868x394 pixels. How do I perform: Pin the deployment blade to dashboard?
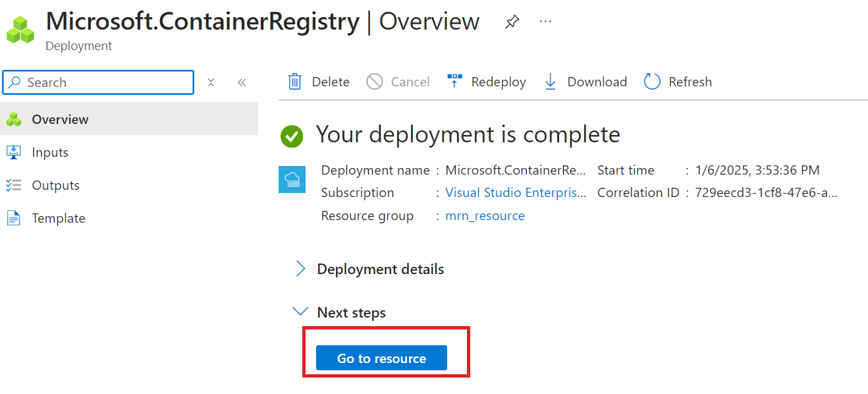coord(512,22)
